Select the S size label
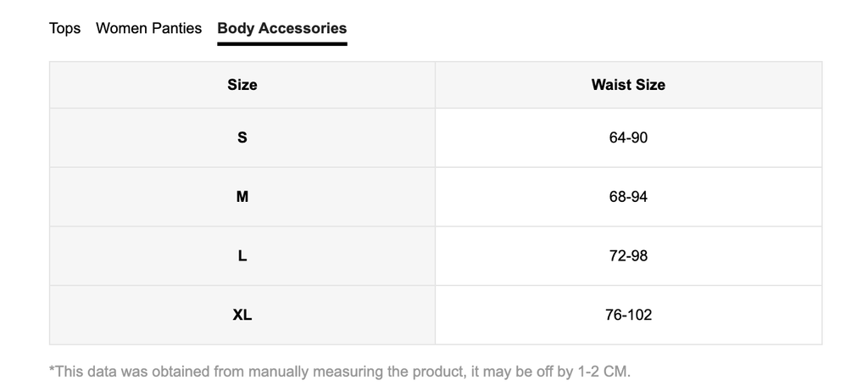Viewport: 868px width, 386px height. 242,137
